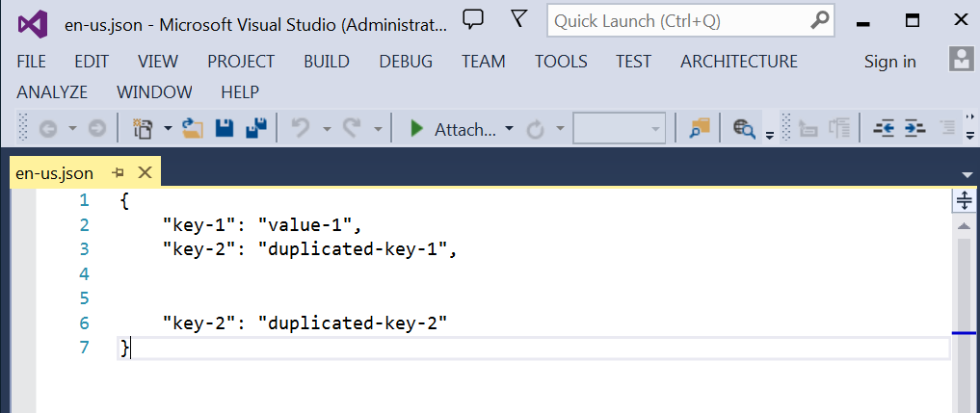The width and height of the screenshot is (980, 413).
Task: Open the ARCHITECTURE menu
Action: [739, 62]
